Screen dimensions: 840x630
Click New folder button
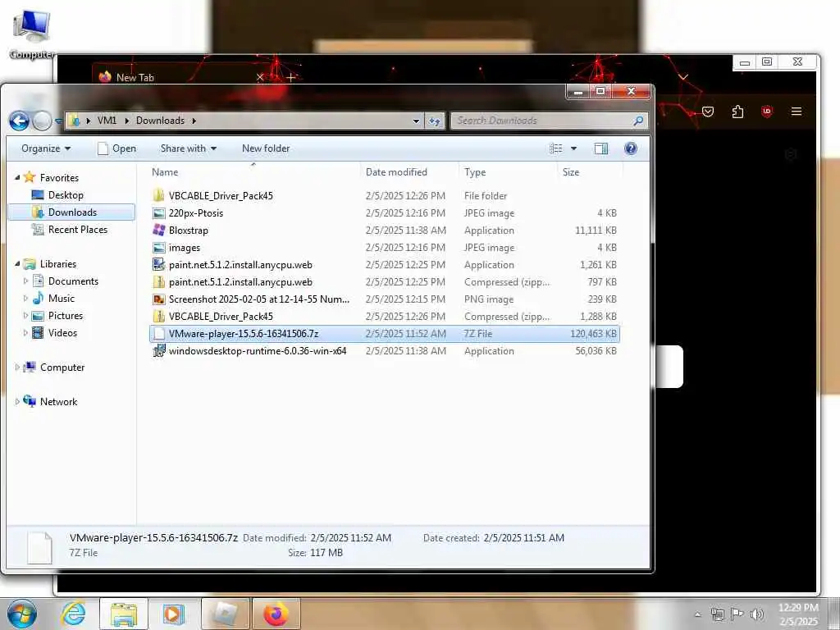pyautogui.click(x=266, y=148)
